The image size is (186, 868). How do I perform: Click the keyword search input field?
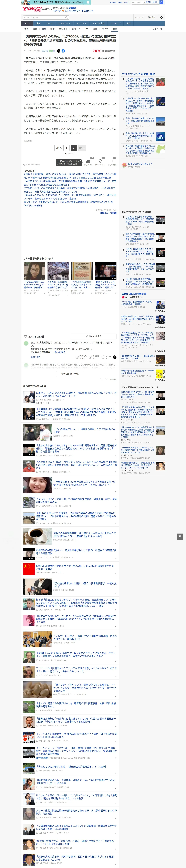44,17
